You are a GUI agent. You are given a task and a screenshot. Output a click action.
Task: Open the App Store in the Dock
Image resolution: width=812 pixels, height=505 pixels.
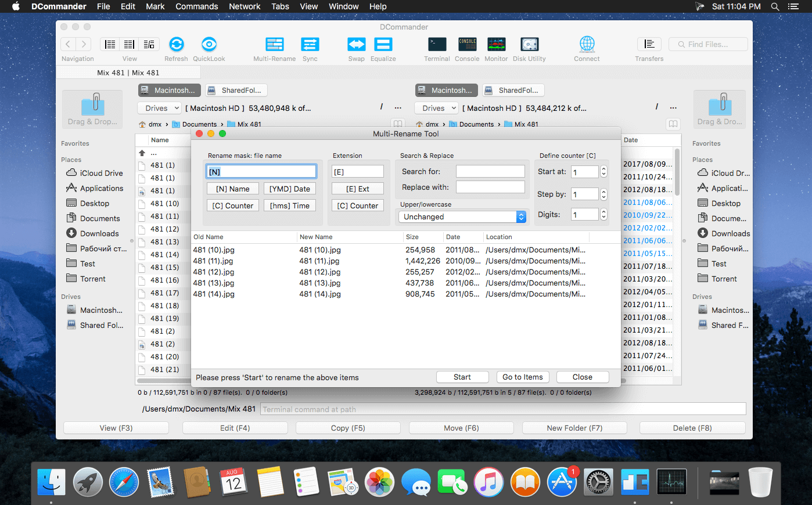coord(562,482)
